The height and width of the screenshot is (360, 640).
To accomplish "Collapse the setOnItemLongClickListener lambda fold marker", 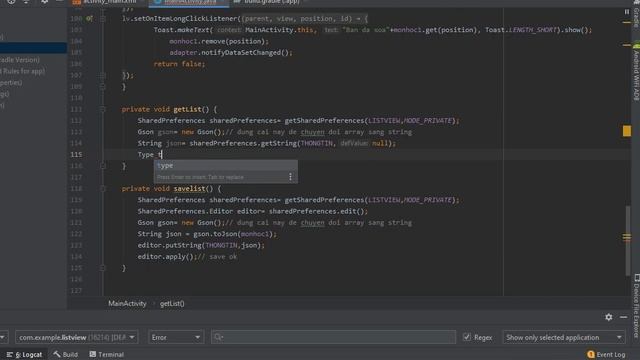I will click(x=103, y=18).
